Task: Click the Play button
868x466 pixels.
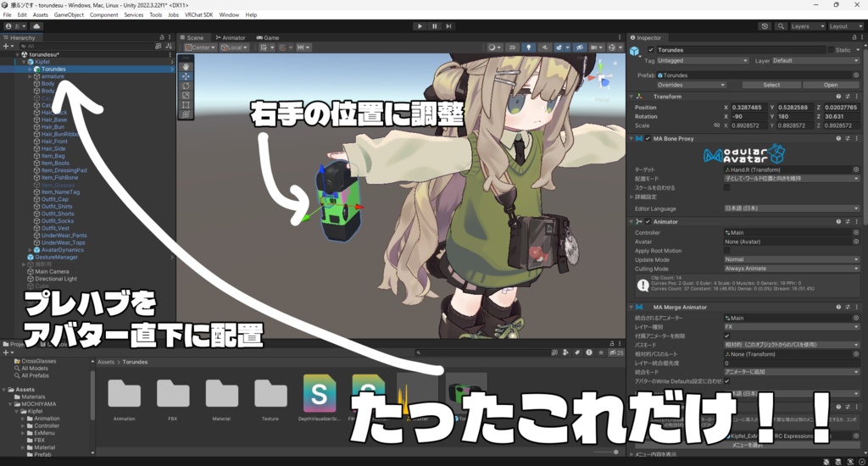Action: click(x=420, y=26)
